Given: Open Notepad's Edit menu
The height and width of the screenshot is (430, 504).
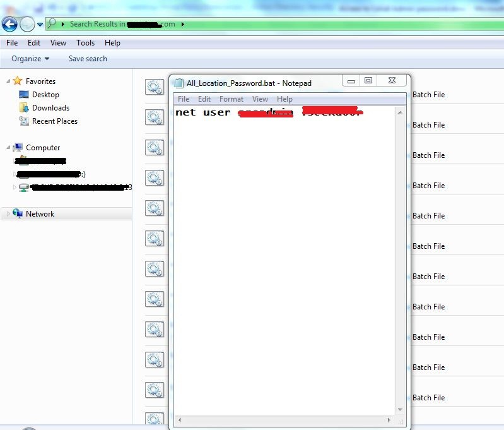Looking at the screenshot, I should [204, 99].
